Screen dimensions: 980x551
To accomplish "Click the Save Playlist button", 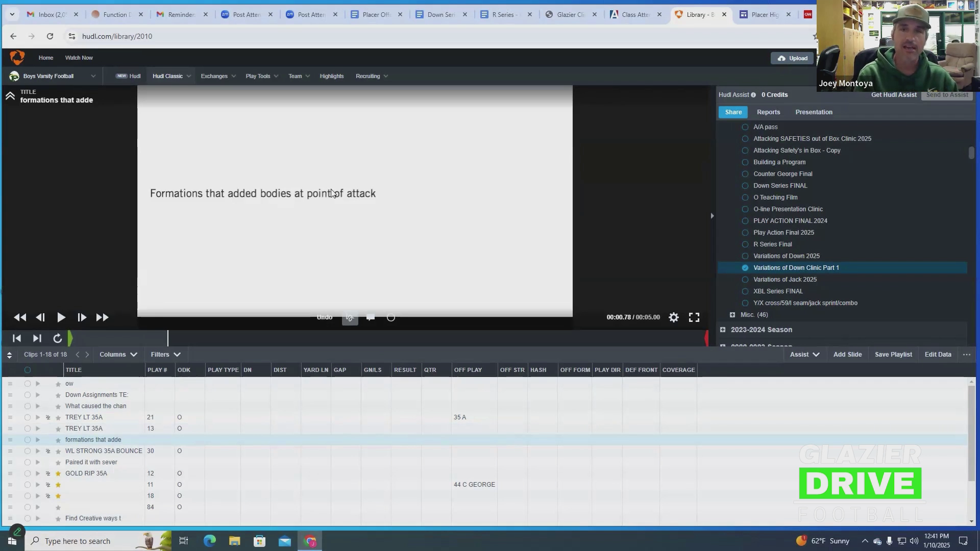I will pos(893,355).
